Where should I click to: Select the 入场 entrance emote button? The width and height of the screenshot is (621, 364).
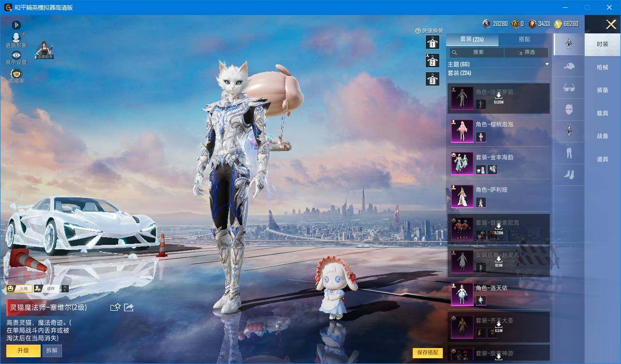[19, 288]
